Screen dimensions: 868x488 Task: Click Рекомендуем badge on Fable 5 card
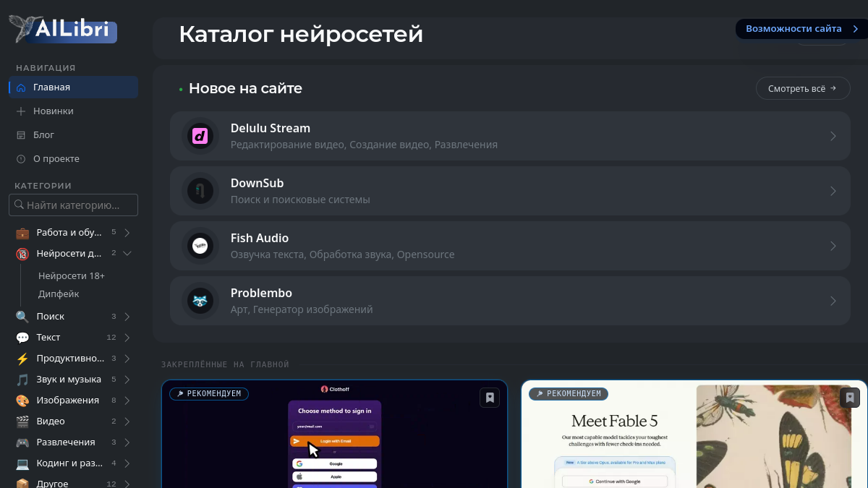[x=569, y=394]
